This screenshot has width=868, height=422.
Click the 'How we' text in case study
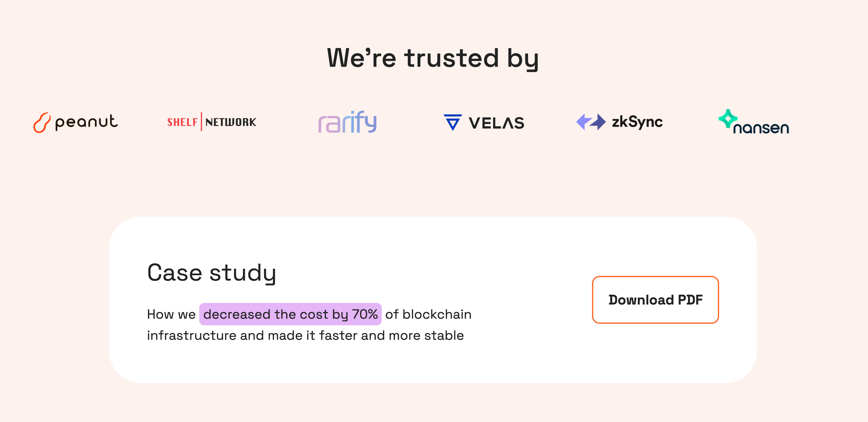171,314
